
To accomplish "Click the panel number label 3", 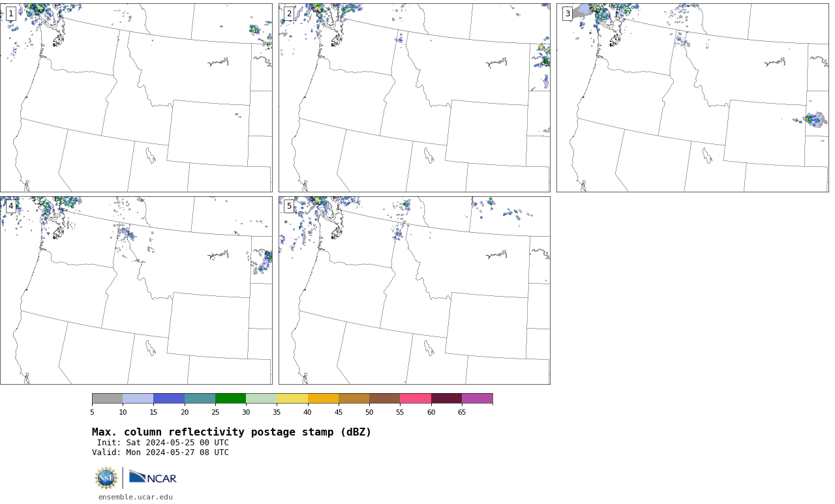I will point(567,14).
